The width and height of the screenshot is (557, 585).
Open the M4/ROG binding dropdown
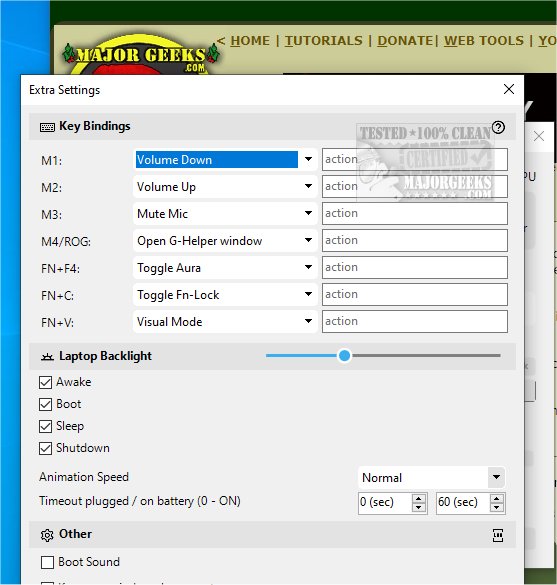[x=225, y=241]
